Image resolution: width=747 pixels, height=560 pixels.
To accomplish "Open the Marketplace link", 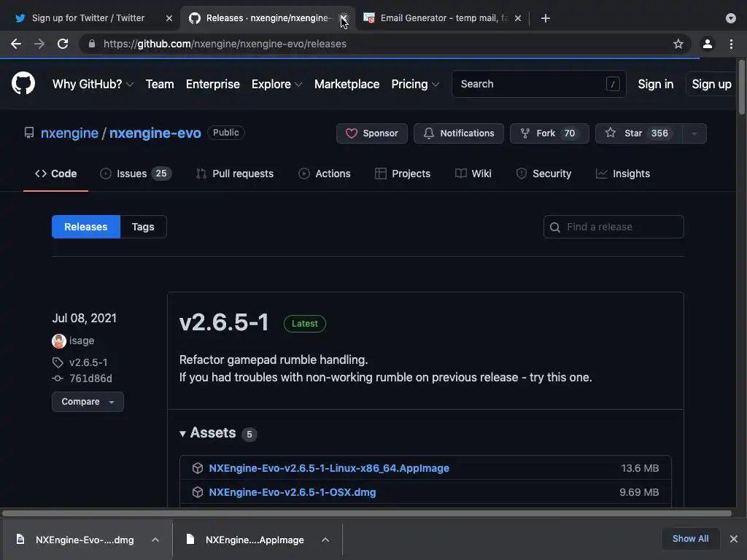I will [347, 85].
